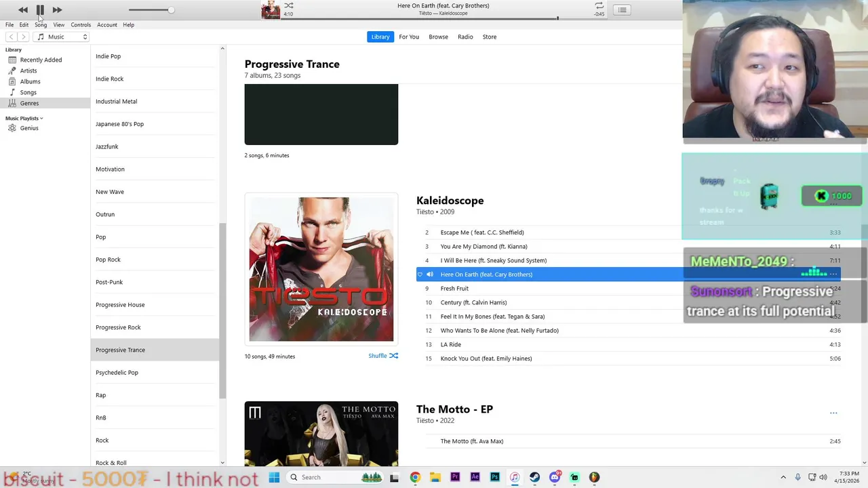Open the Genius playlist
This screenshot has height=488, width=868.
point(29,128)
